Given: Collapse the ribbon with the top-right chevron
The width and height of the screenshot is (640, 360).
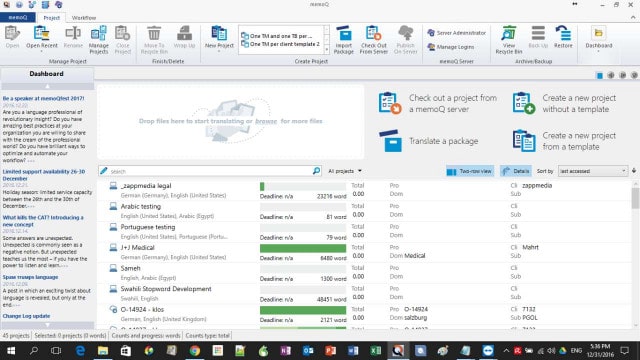Looking at the screenshot, I should [633, 18].
